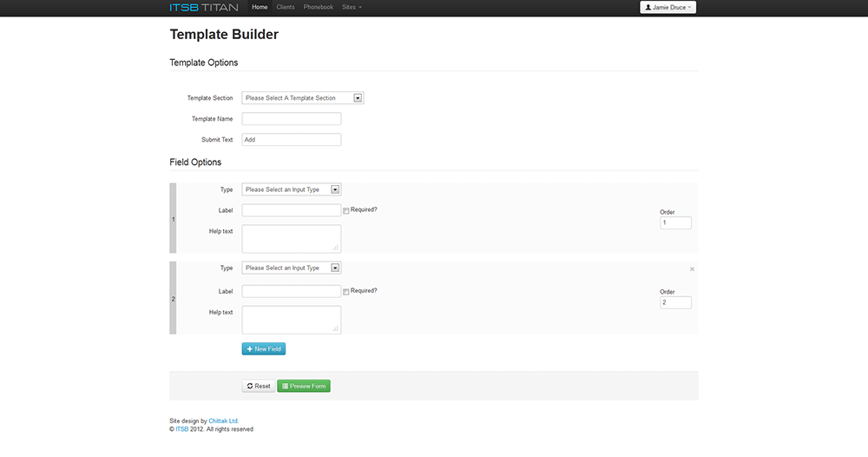Expand the first field's input Type dropdown
Image resolution: width=868 pixels, height=457 pixels.
291,189
